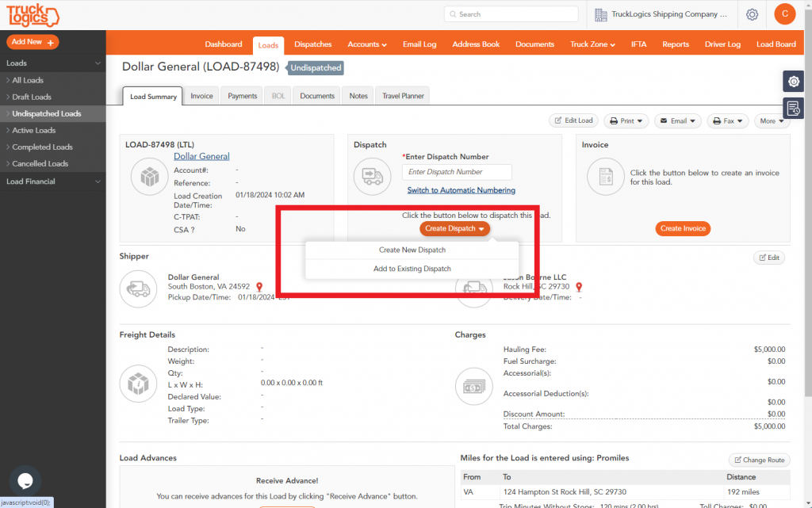Open the Print dropdown

(x=626, y=121)
